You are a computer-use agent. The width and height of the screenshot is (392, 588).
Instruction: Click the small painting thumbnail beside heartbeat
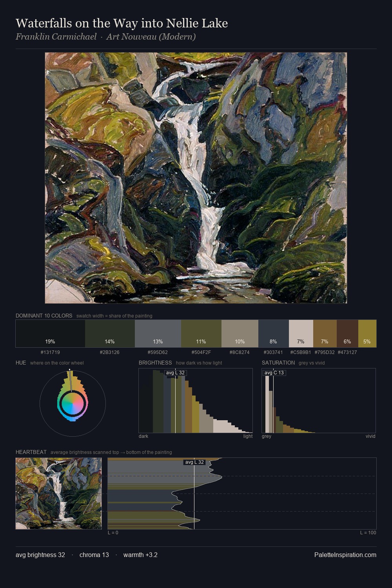[x=58, y=494]
